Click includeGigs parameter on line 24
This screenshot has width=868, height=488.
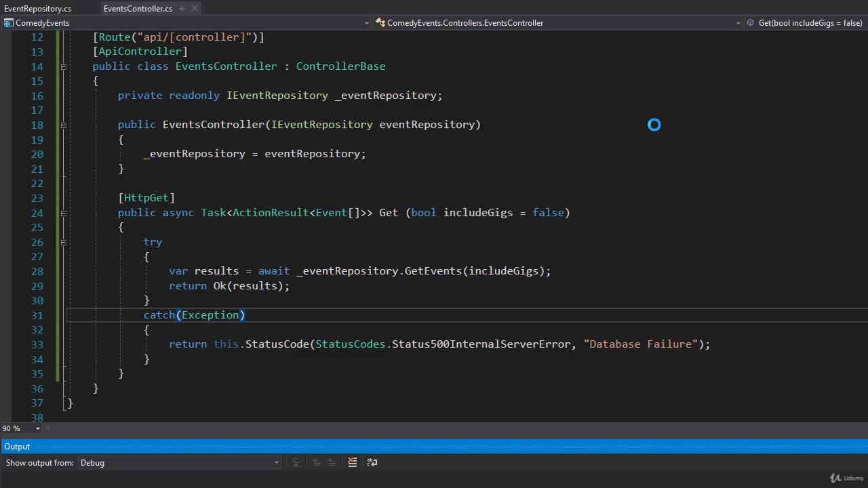click(478, 213)
